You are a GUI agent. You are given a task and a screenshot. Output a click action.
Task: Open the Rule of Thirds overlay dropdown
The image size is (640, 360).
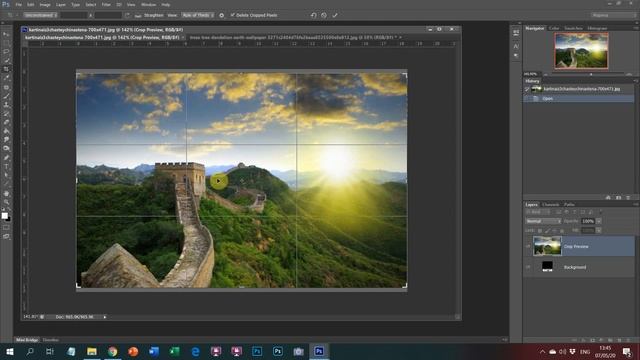pyautogui.click(x=198, y=15)
